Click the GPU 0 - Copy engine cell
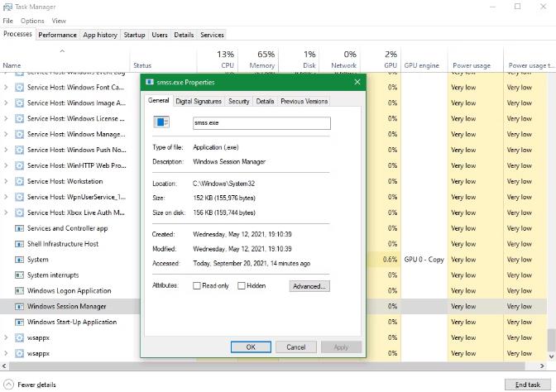556x392 pixels. [x=424, y=260]
